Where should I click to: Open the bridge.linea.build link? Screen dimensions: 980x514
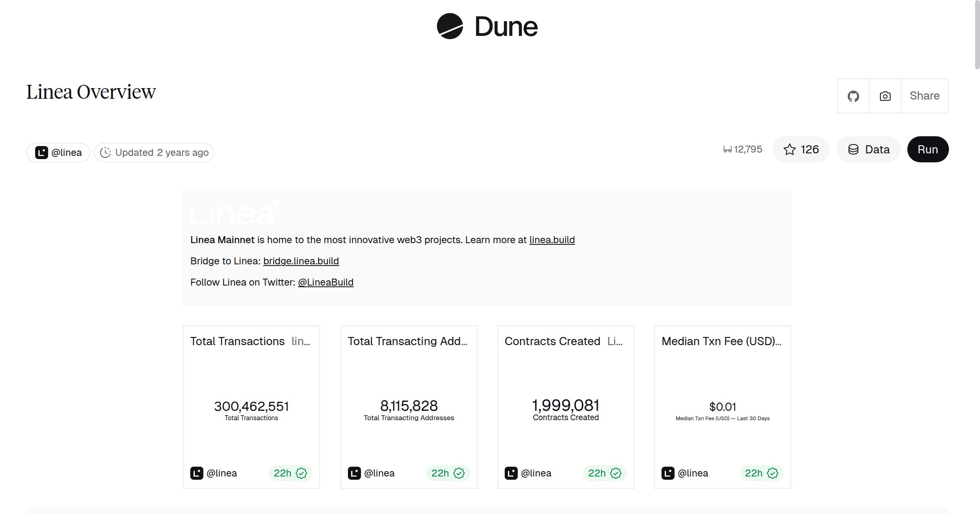pyautogui.click(x=301, y=261)
